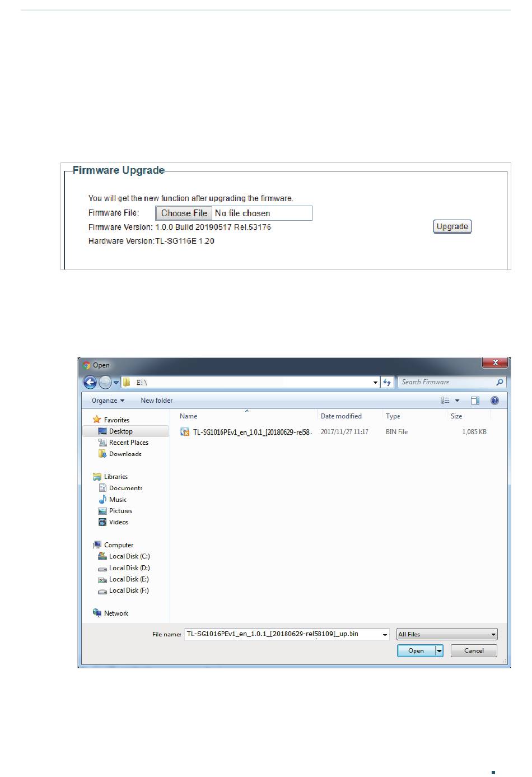This screenshot has width=532, height=777.
Task: Open the Videos library
Action: click(x=119, y=522)
